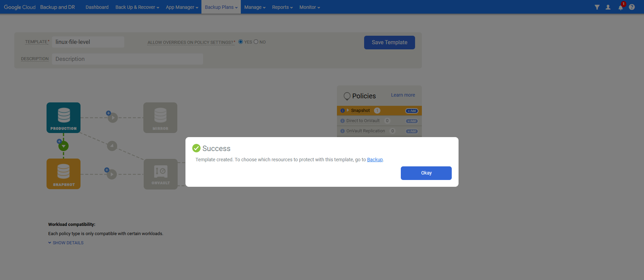This screenshot has height=280, width=644.
Task: Click the OnVault vault node icon
Action: coord(161,174)
